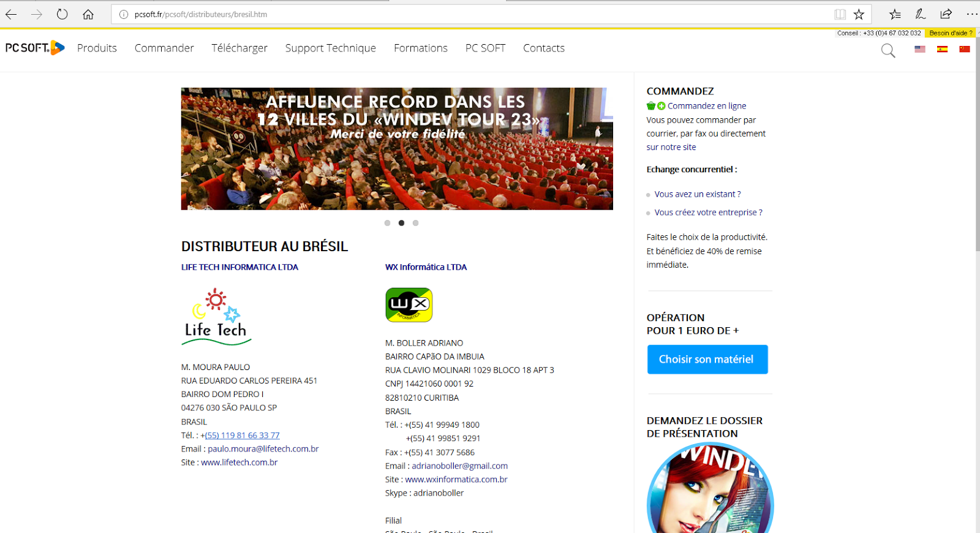
Task: Open the PC SOFT menu item
Action: click(x=485, y=48)
